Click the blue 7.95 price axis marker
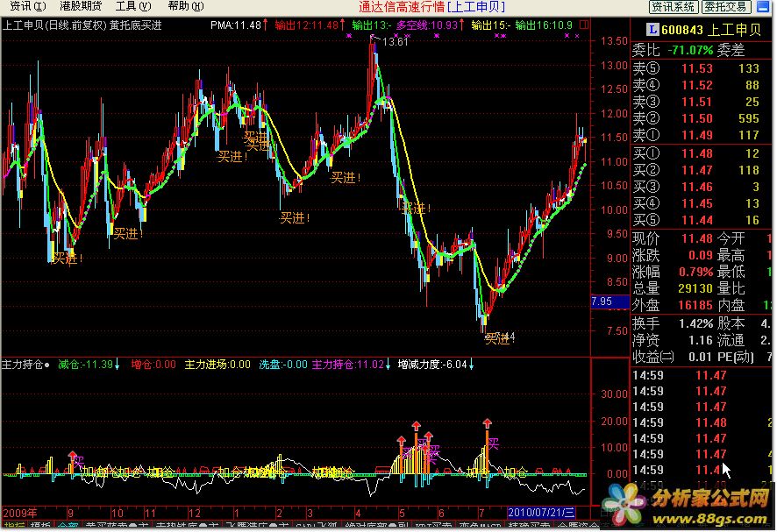 [x=609, y=301]
